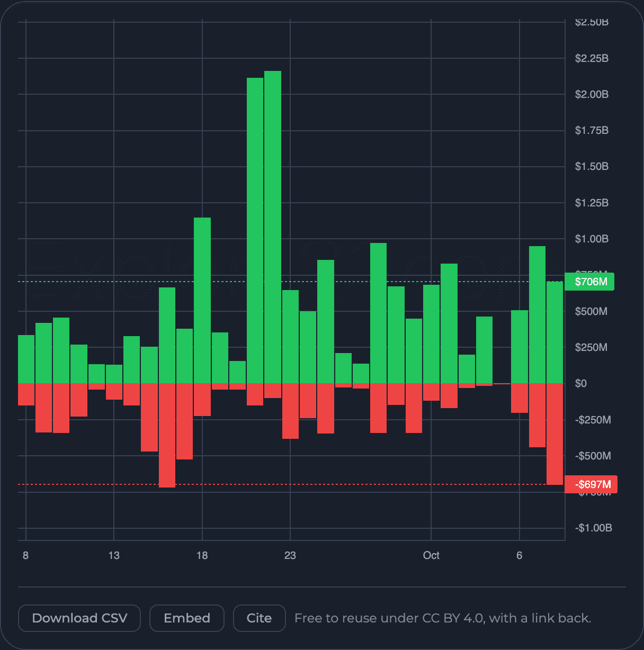
Task: Click the Download CSV button
Action: click(x=79, y=618)
